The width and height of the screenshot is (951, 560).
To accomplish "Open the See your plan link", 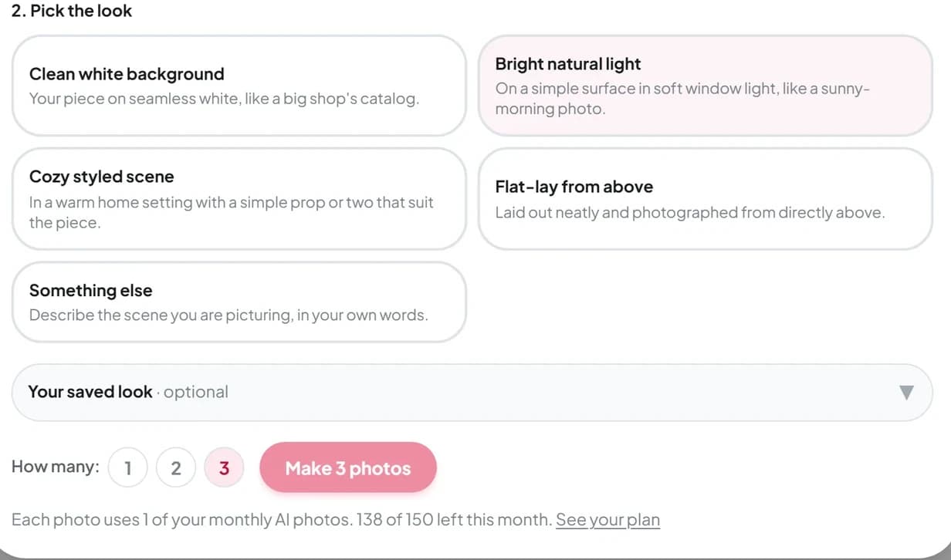I will (607, 520).
